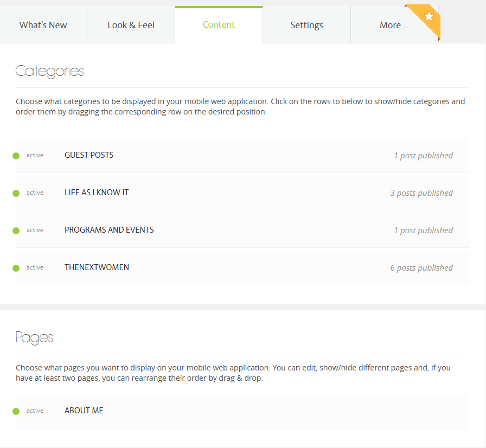Switch to the Look & Feel tab
This screenshot has width=486, height=448.
pos(131,25)
